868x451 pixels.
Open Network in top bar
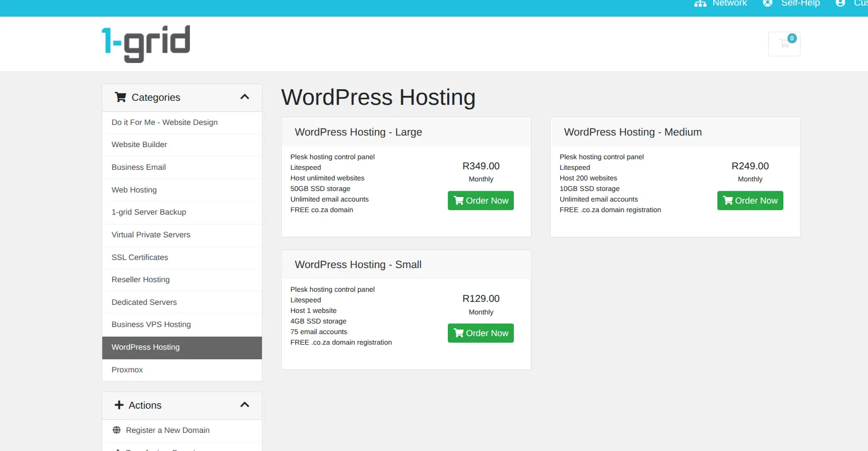729,3
